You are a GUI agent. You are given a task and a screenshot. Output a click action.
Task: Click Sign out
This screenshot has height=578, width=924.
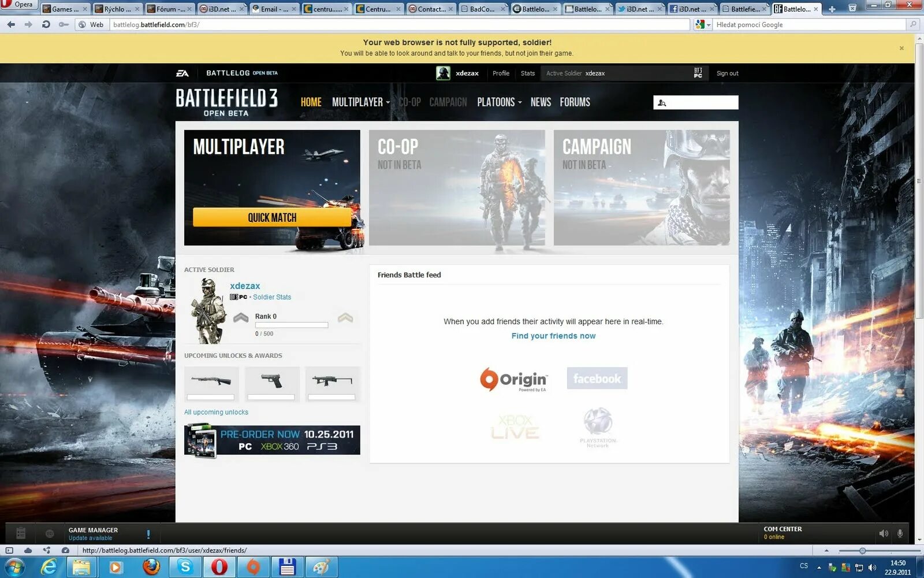(x=727, y=73)
